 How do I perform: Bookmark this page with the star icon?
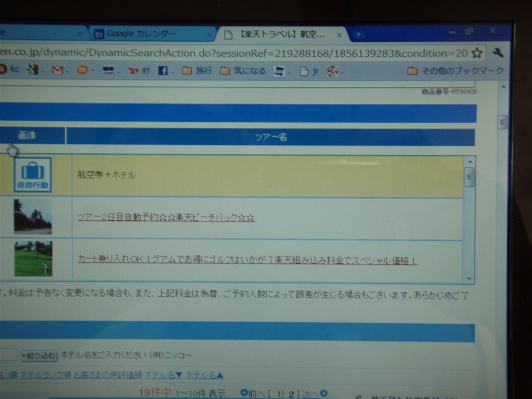[477, 53]
